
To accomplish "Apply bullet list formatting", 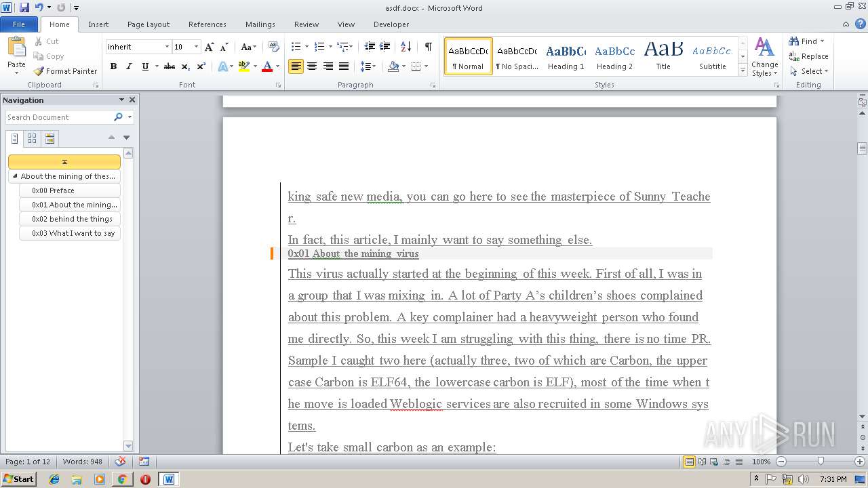I will click(x=296, y=47).
